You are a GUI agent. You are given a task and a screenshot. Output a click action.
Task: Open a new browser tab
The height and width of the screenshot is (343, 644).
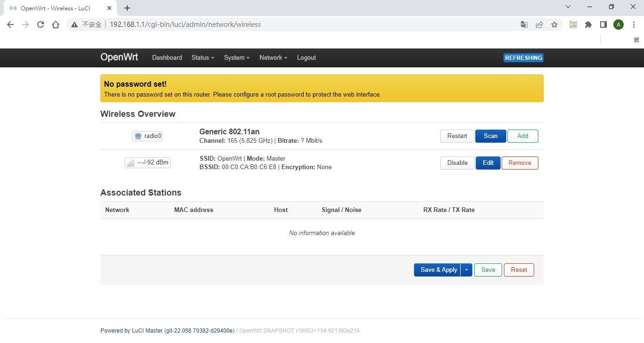(x=127, y=8)
